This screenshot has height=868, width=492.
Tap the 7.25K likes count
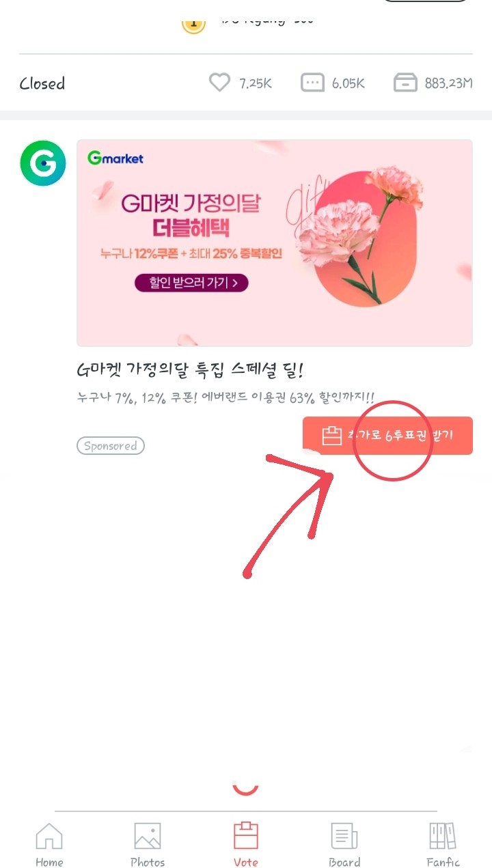pos(256,83)
